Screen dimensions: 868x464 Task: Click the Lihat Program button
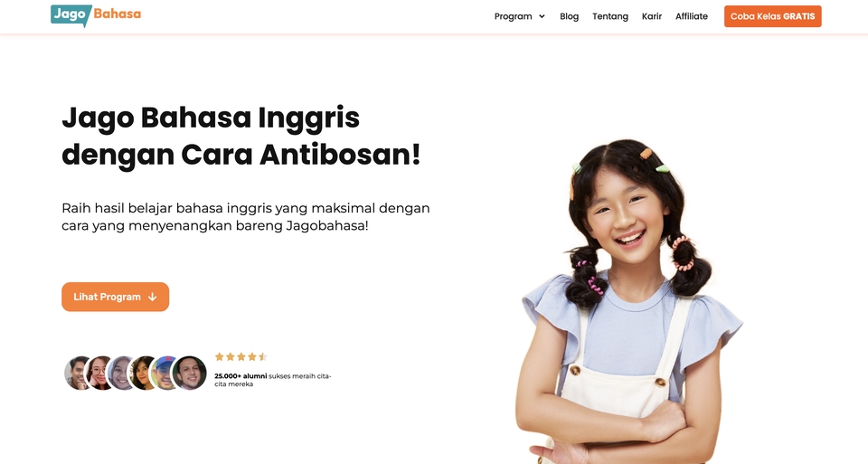coord(115,297)
